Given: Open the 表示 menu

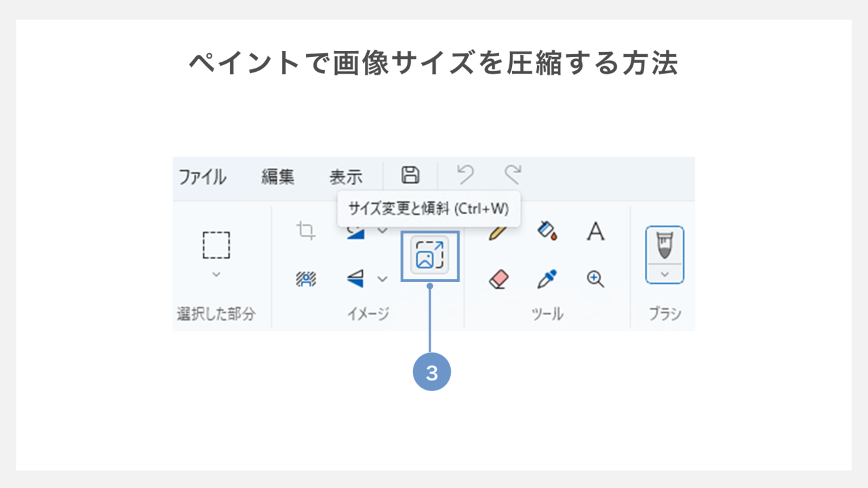Looking at the screenshot, I should pos(346,177).
